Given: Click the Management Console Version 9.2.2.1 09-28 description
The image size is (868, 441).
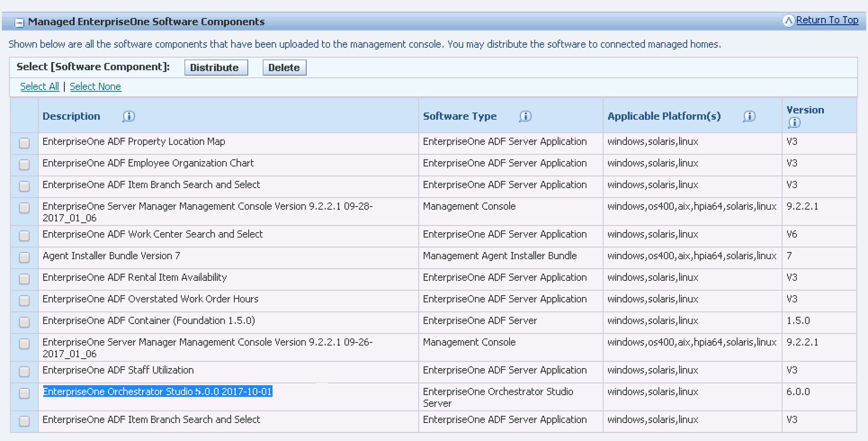Looking at the screenshot, I should [207, 212].
